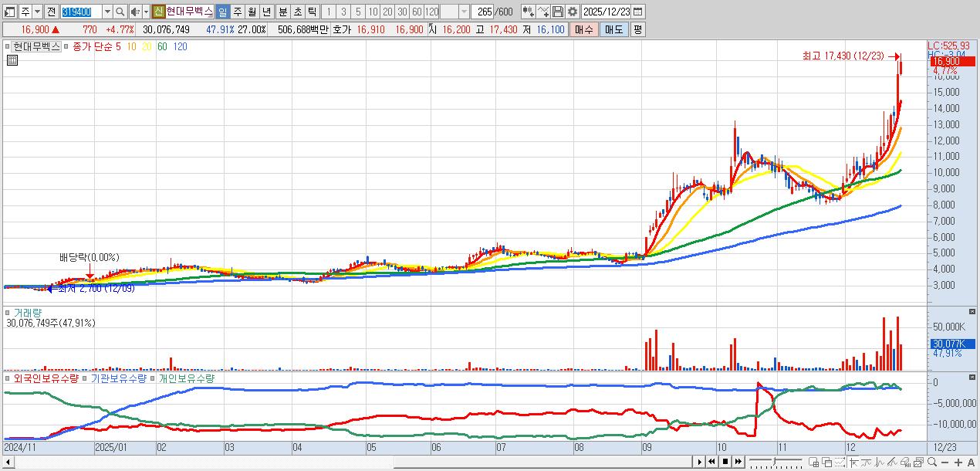Click the 전 button in toolbar
980x471 pixels.
[51, 12]
